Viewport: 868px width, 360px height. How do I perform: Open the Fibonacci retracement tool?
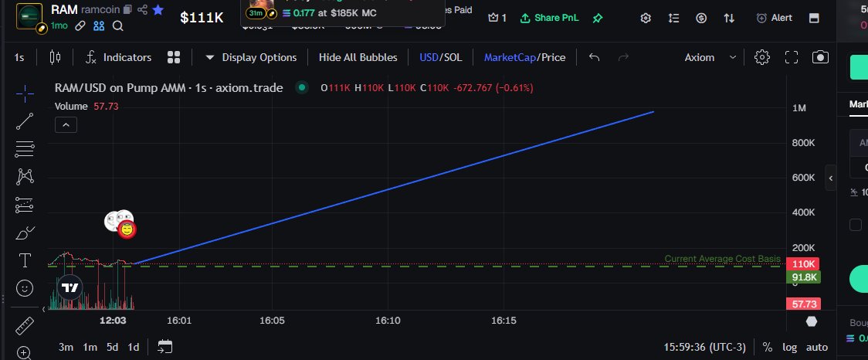click(x=25, y=148)
